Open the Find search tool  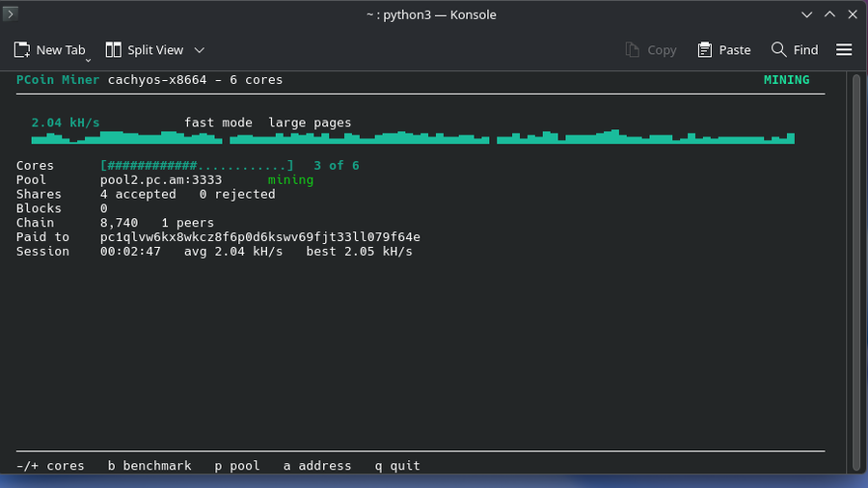(x=795, y=50)
